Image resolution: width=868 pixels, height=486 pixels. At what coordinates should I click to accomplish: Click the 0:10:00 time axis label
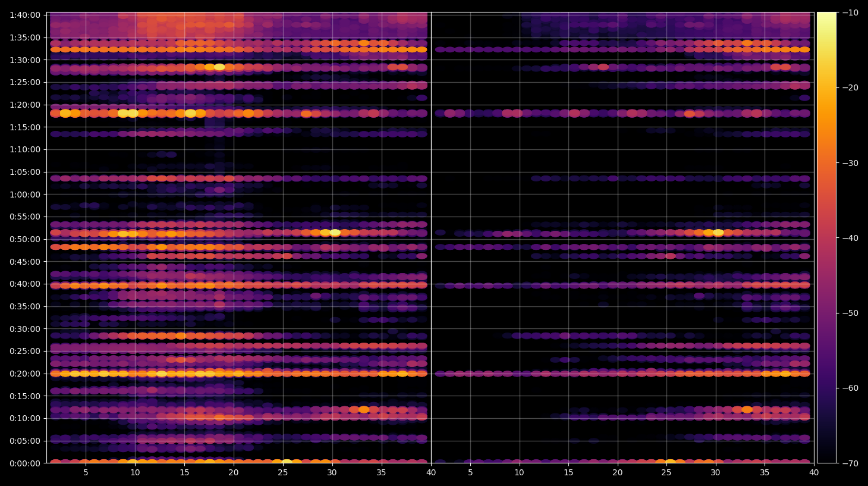point(25,418)
